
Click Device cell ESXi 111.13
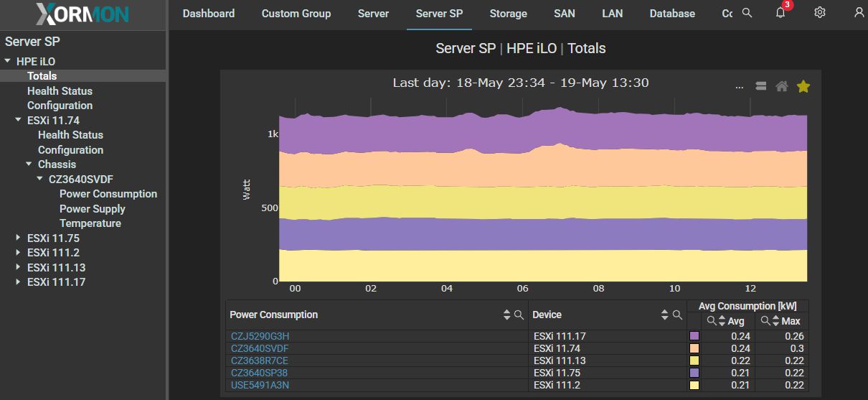[x=560, y=361]
